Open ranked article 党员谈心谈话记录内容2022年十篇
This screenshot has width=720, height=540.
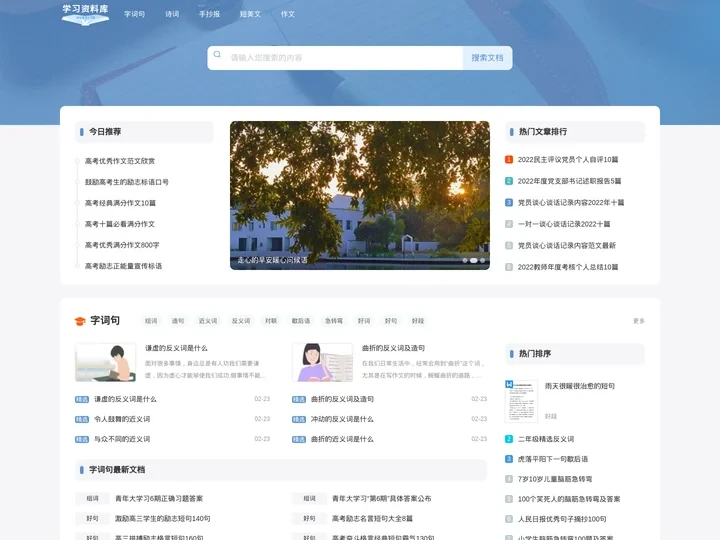(571, 202)
